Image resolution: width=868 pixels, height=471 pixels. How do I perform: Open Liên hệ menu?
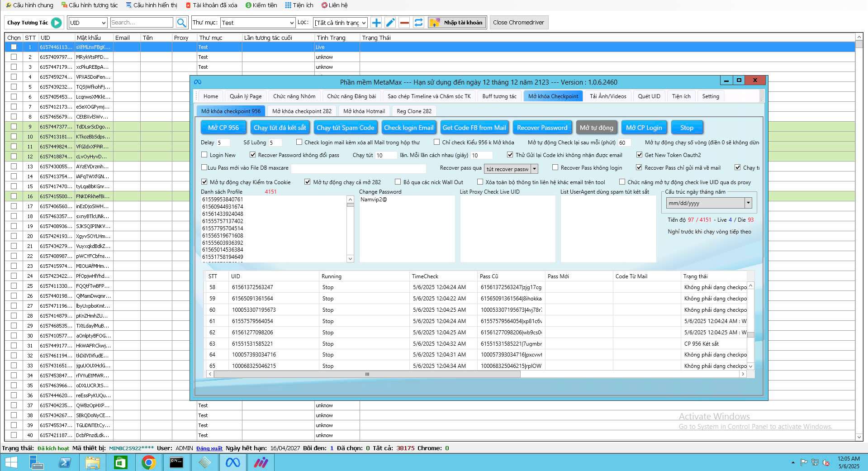pyautogui.click(x=335, y=5)
